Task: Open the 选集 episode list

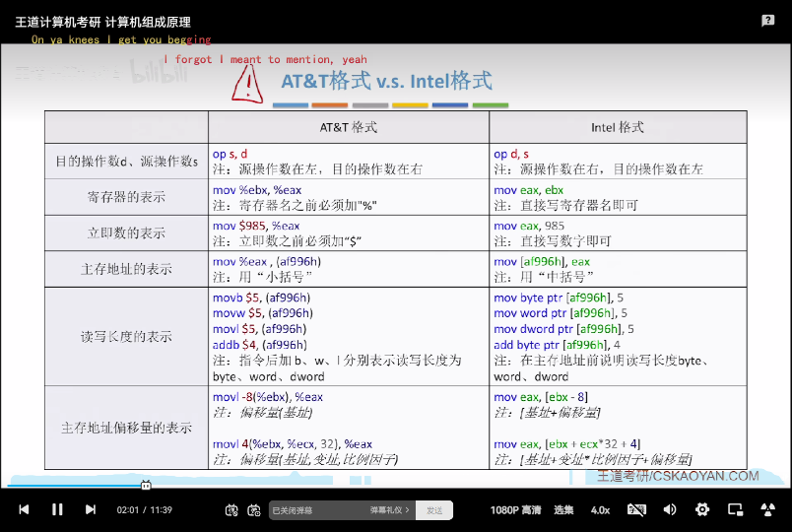Action: (x=563, y=510)
